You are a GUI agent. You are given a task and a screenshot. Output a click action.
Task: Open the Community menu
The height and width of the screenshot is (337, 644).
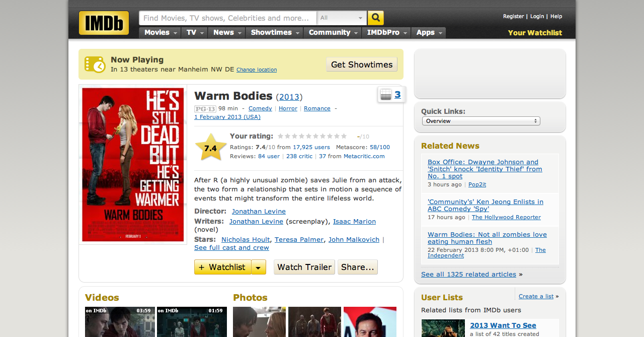[x=333, y=33]
